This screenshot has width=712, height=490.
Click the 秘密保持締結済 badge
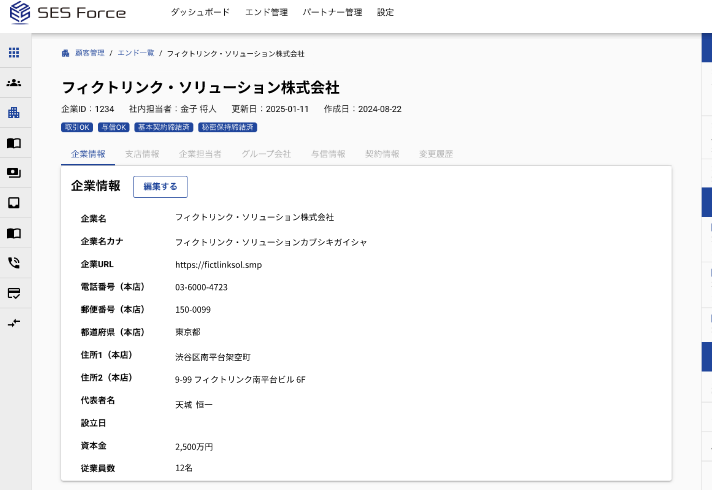tap(227, 127)
